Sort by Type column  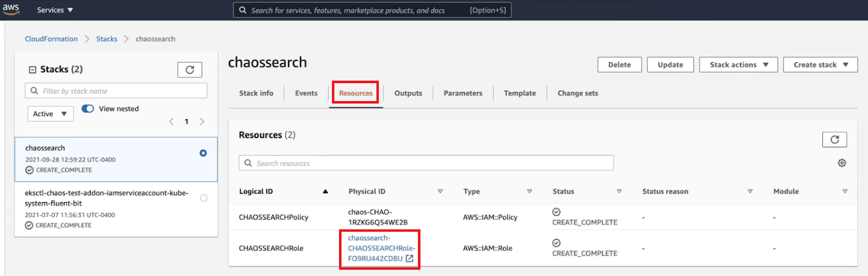529,191
